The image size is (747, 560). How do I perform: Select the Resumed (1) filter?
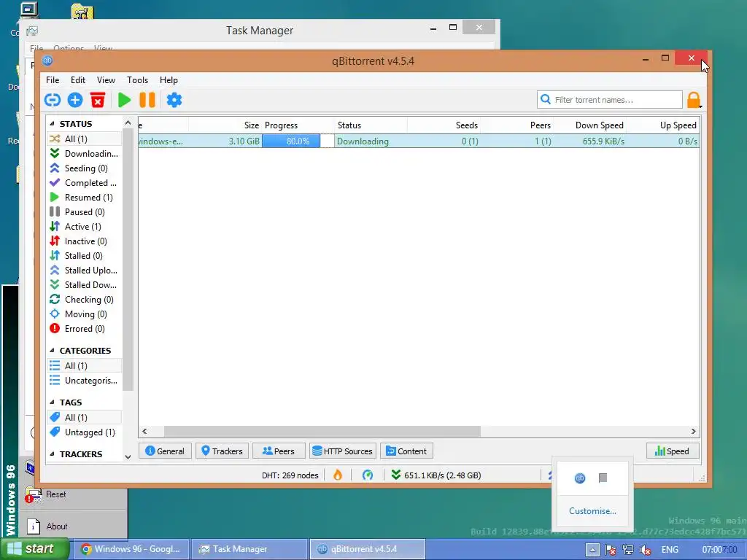[x=85, y=197]
